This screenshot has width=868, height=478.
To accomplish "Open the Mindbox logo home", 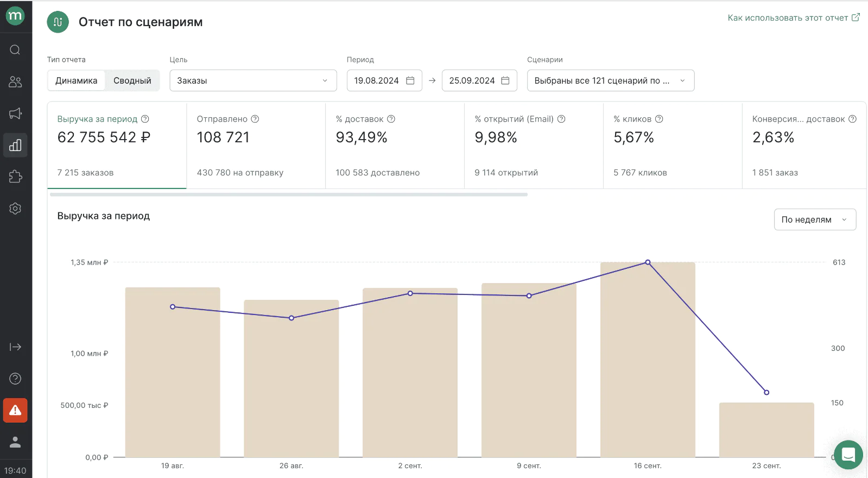I will [15, 16].
